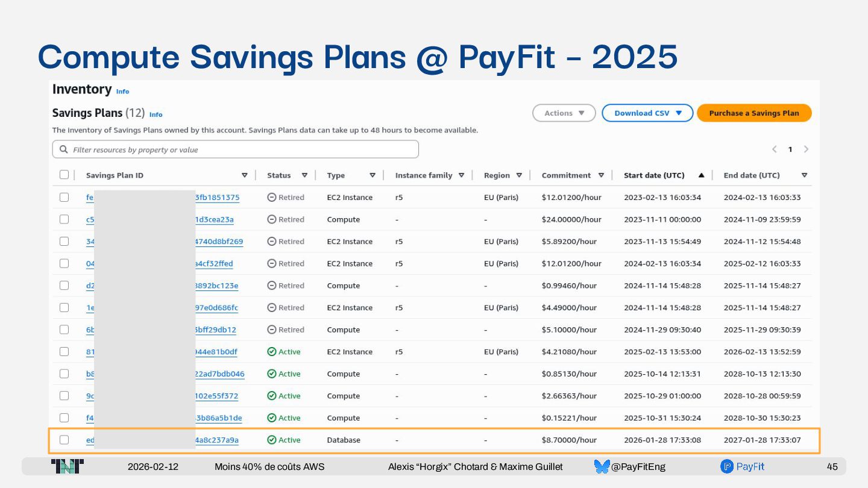Click the search magnifier icon in filter box
The height and width of the screenshot is (488, 868).
coord(64,149)
